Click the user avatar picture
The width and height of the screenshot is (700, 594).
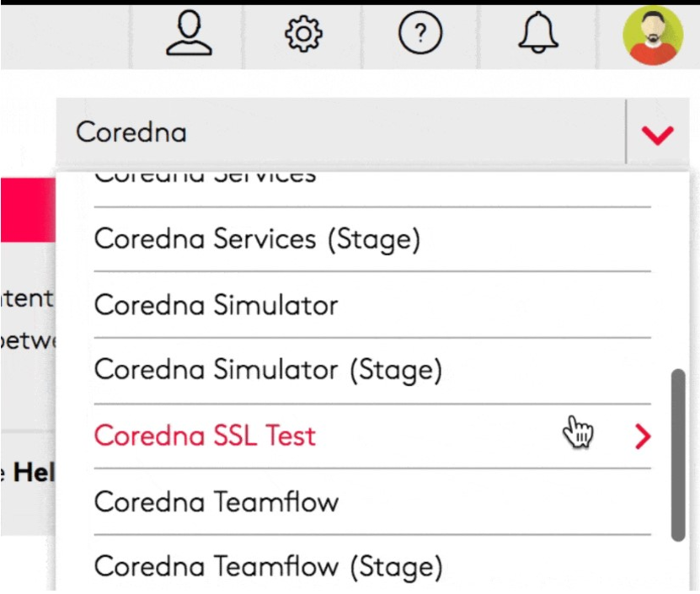[653, 35]
